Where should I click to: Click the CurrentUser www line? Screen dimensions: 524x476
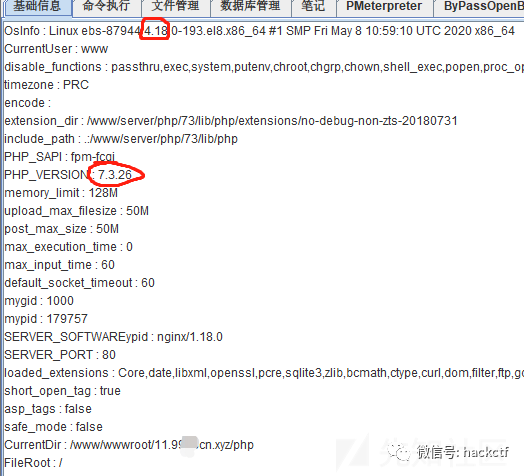coord(56,49)
